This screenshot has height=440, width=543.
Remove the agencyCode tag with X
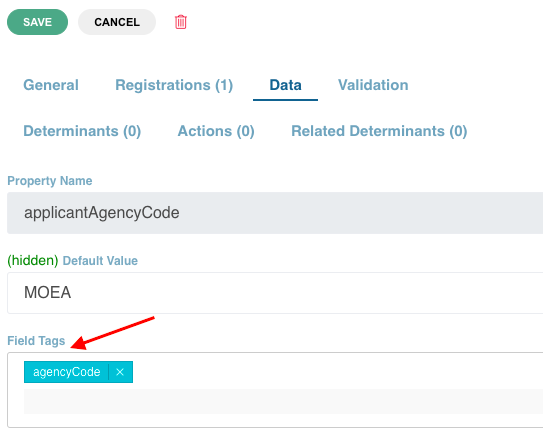(120, 372)
